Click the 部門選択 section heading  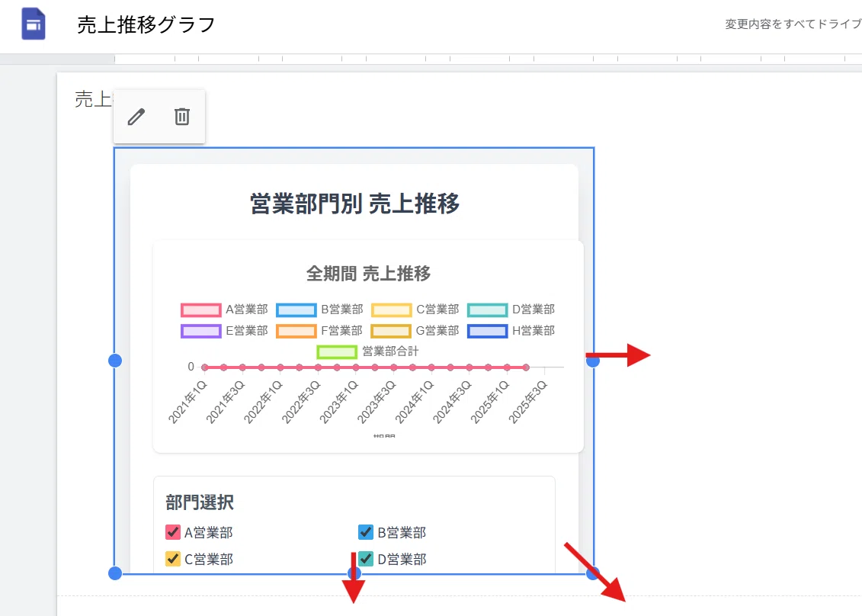point(200,502)
